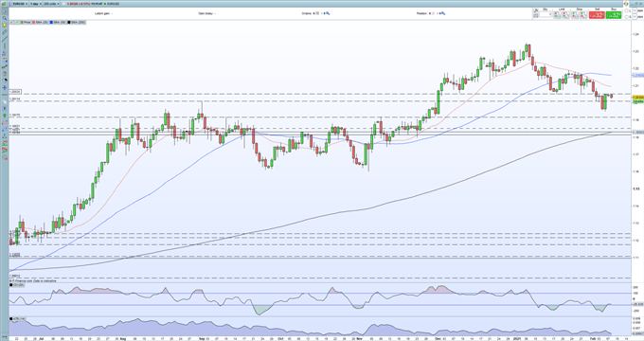Image resolution: width=644 pixels, height=341 pixels.
Task: Click the blue SMA (50) color swatch
Action: (51, 22)
